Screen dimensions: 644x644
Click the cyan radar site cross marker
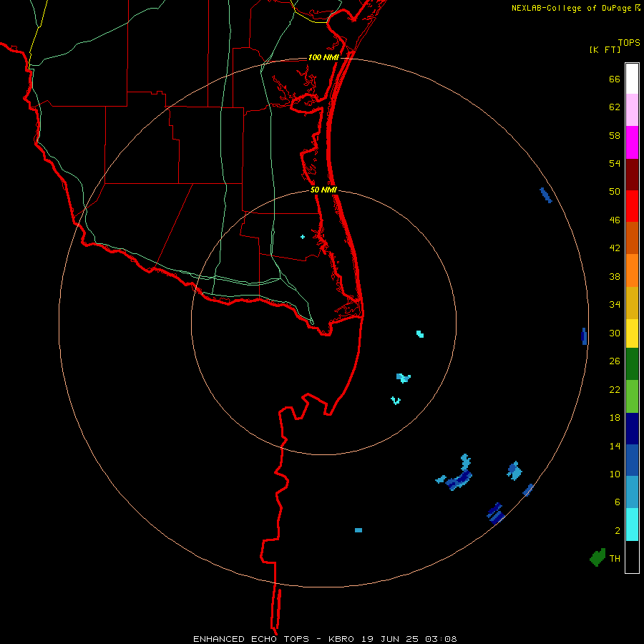[303, 237]
